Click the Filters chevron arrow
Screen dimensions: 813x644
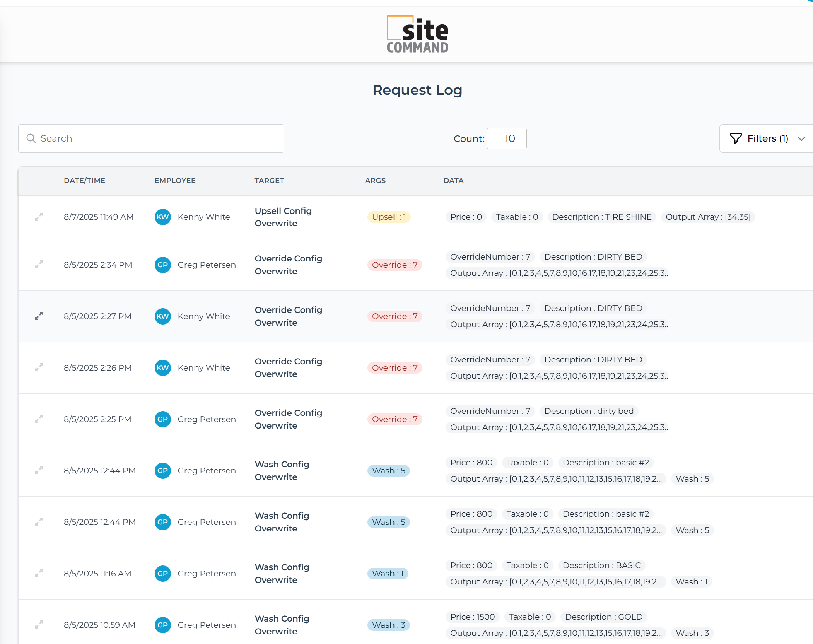point(801,138)
